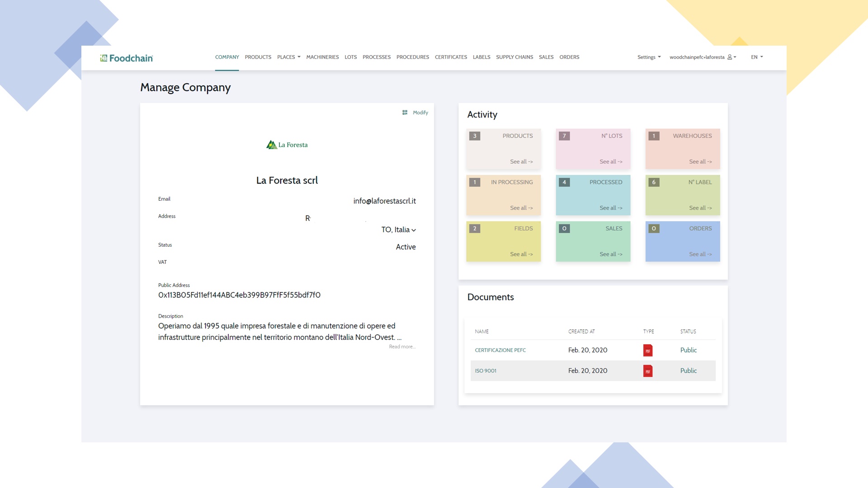See all on the Products card
The height and width of the screenshot is (488, 868).
(x=521, y=161)
